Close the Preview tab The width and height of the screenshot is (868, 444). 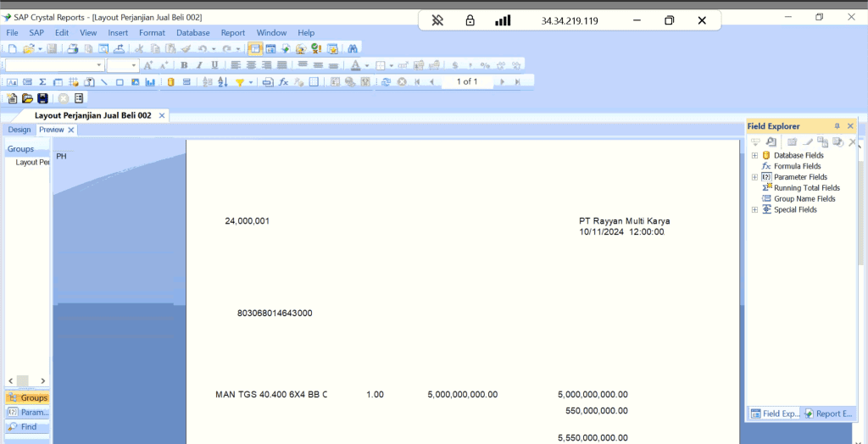[71, 130]
